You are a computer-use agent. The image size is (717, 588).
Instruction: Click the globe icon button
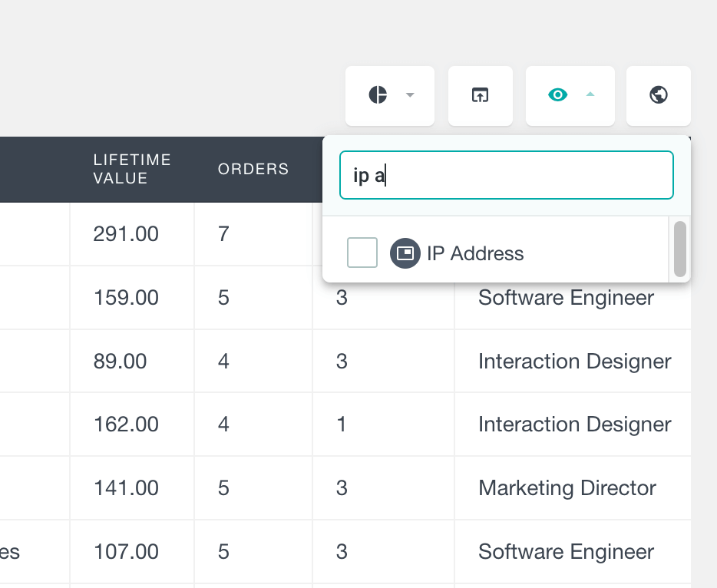click(658, 95)
